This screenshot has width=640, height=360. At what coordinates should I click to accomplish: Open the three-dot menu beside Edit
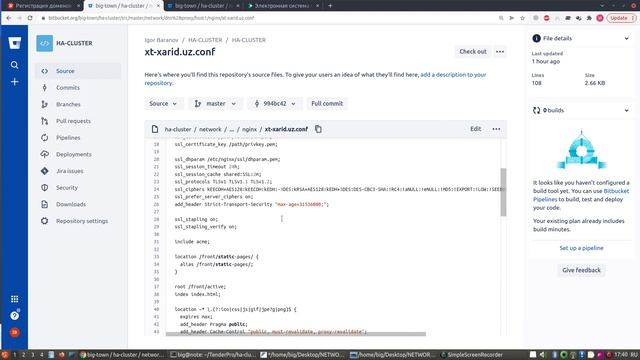click(x=496, y=129)
